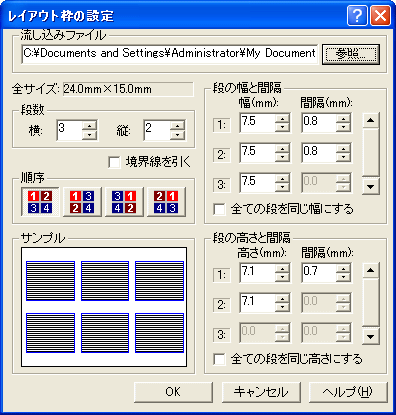Image resolution: width=396 pixels, height=415 pixels.
Task: Close the レイアウト枠の設定 dialog
Action: point(380,15)
